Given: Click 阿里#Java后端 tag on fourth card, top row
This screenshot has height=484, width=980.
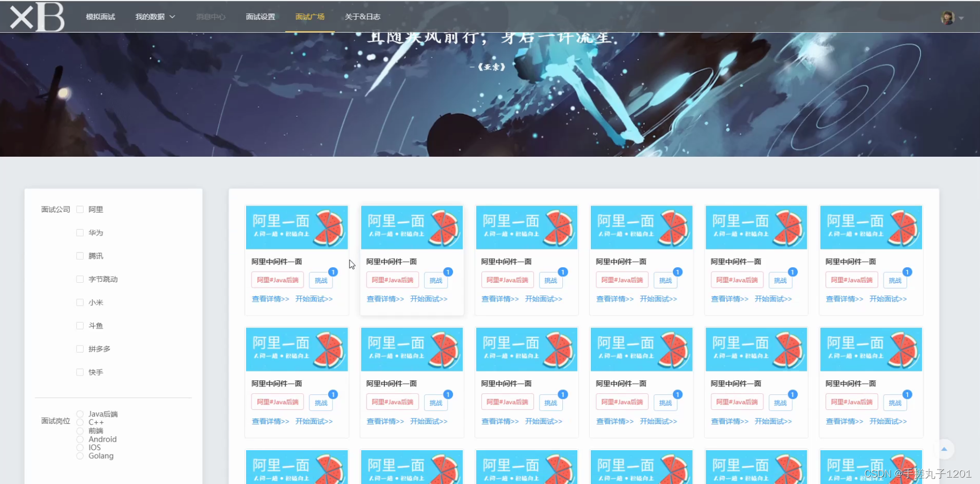Looking at the screenshot, I should tap(622, 280).
